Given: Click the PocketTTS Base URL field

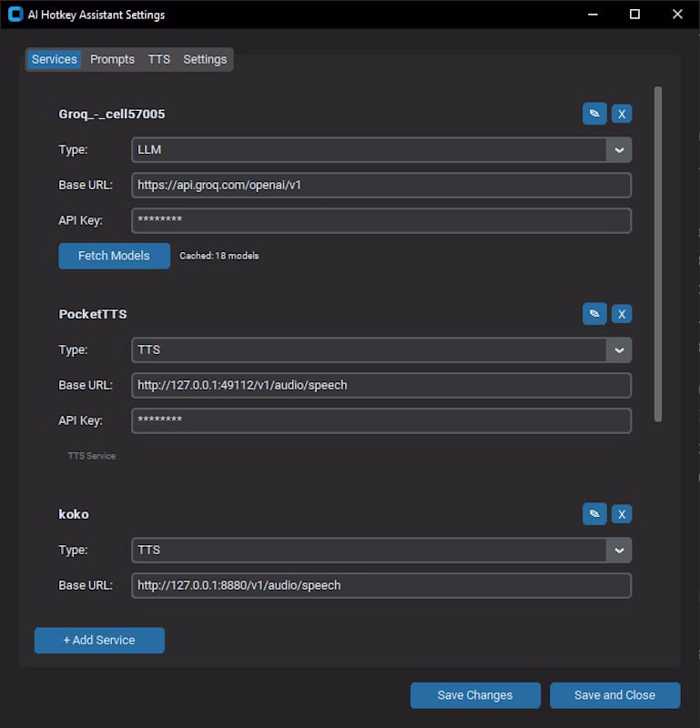Looking at the screenshot, I should pyautogui.click(x=381, y=385).
